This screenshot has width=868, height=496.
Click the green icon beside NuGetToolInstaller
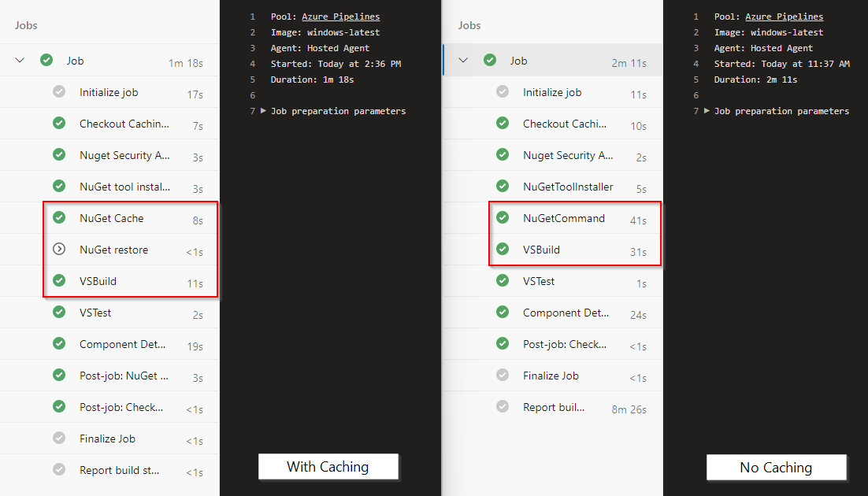tap(503, 186)
